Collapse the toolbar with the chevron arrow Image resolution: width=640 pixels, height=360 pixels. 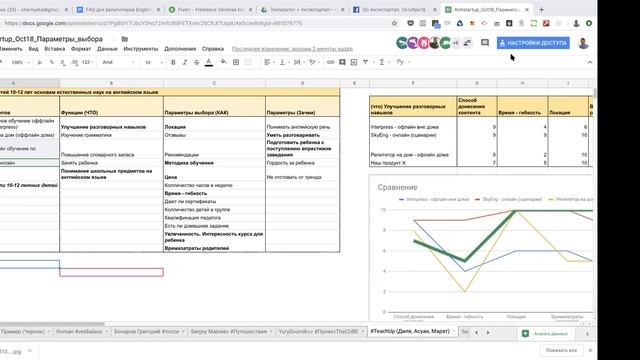(590, 62)
